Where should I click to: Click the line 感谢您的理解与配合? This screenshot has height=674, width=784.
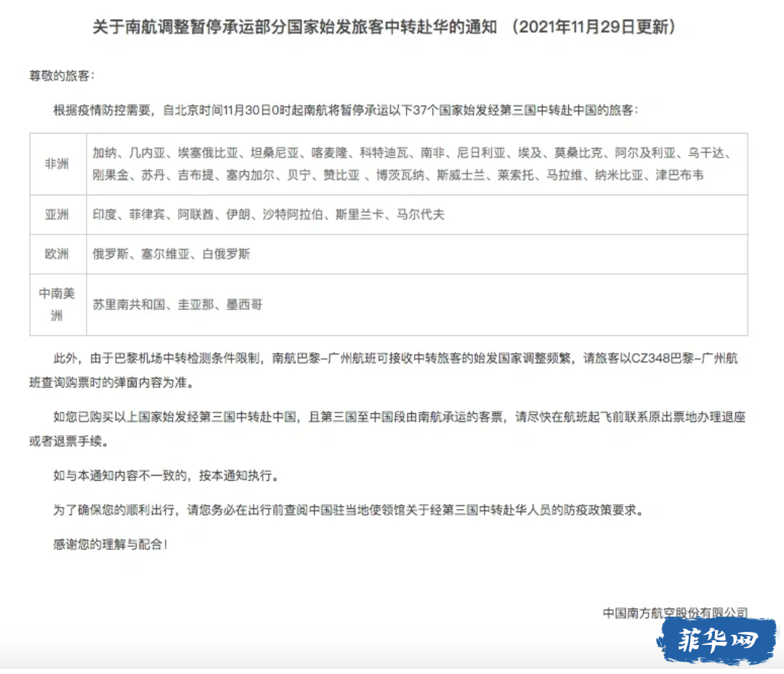click(x=110, y=543)
